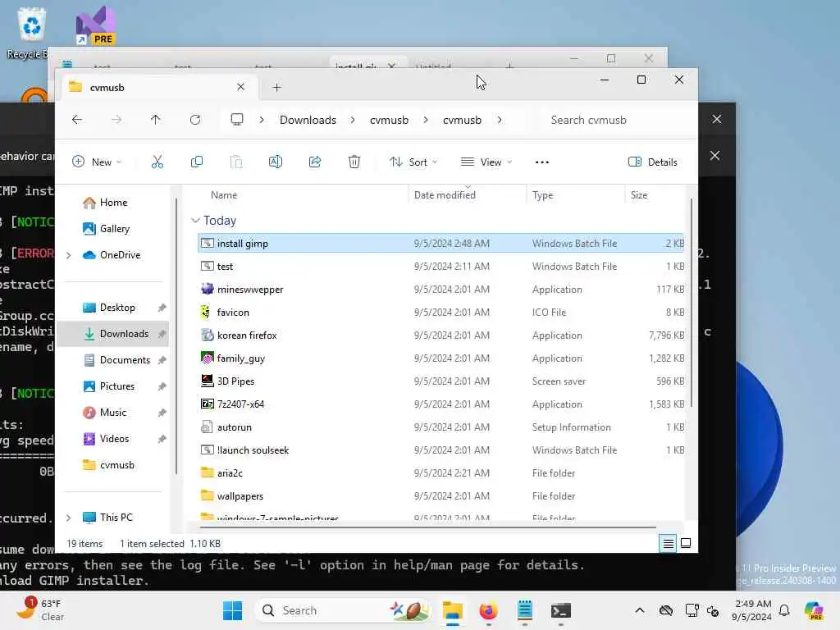Image resolution: width=840 pixels, height=630 pixels.
Task: Toggle the Details pane button
Action: 652,162
